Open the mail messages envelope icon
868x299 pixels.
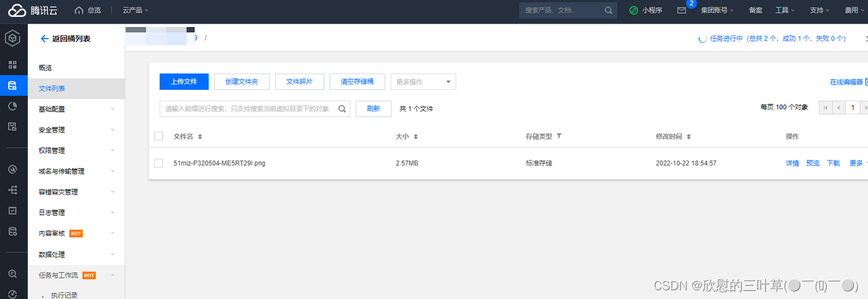point(681,10)
